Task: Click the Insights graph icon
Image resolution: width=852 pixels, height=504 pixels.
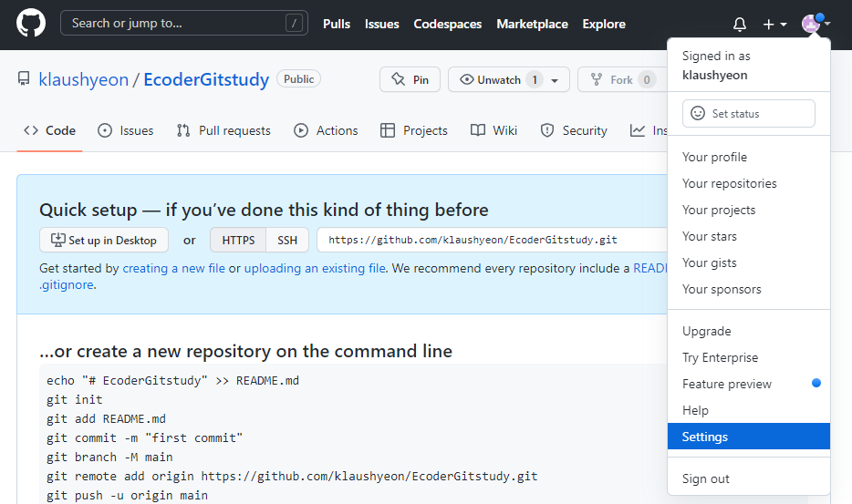Action: [638, 130]
